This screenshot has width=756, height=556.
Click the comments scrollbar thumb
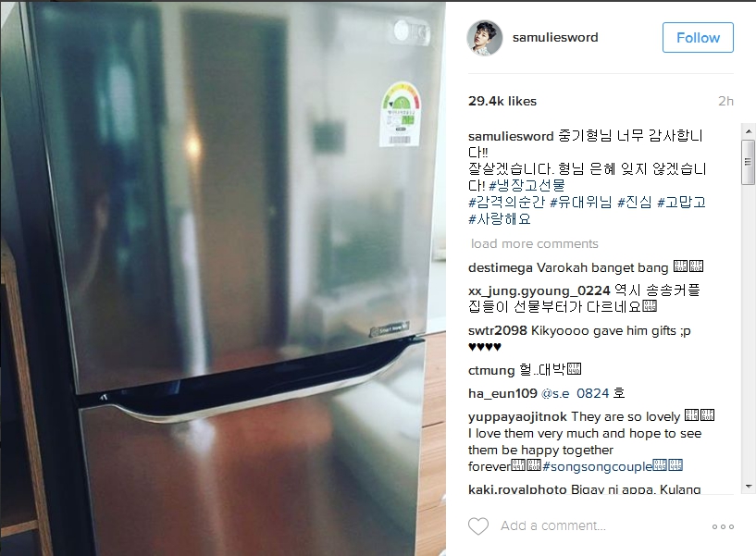(x=749, y=162)
